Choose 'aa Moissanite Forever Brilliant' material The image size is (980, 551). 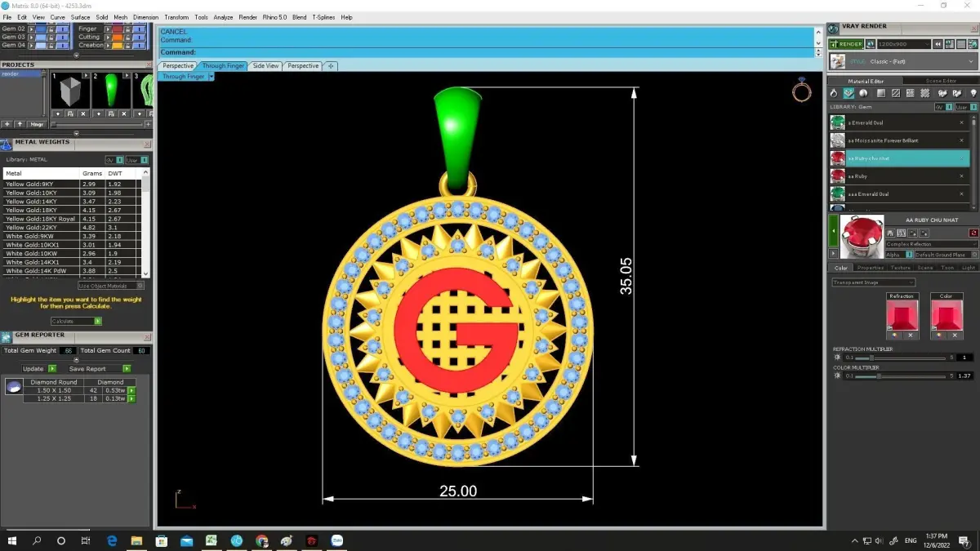click(899, 140)
